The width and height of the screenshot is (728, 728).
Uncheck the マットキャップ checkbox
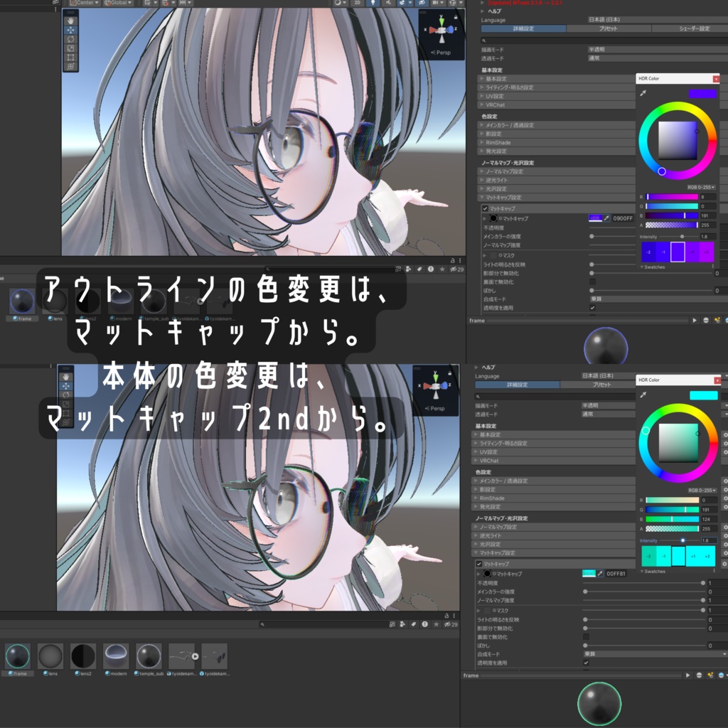point(485,209)
